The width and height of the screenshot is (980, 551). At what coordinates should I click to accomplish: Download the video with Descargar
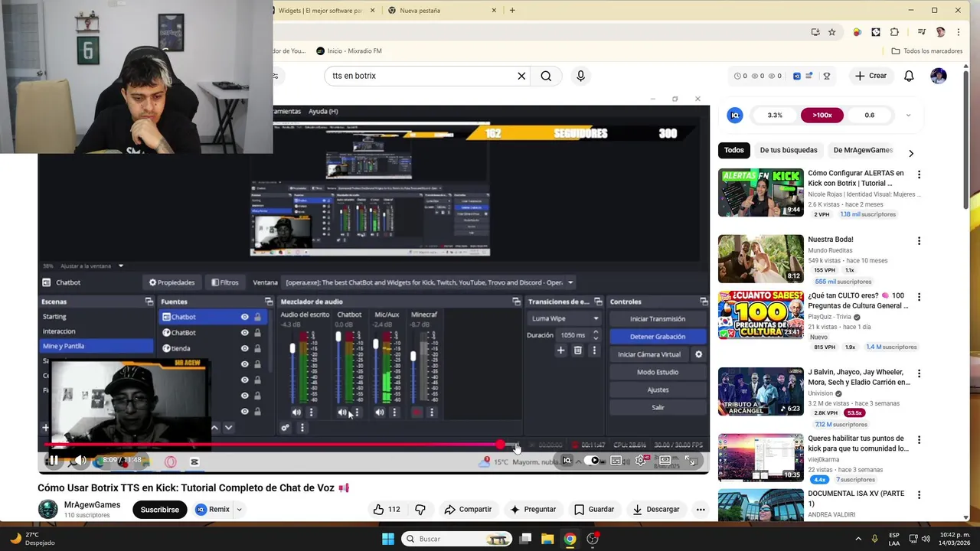coord(655,509)
